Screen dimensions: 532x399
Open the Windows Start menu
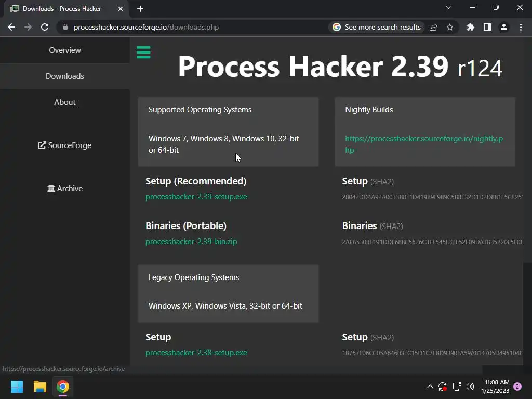click(17, 387)
